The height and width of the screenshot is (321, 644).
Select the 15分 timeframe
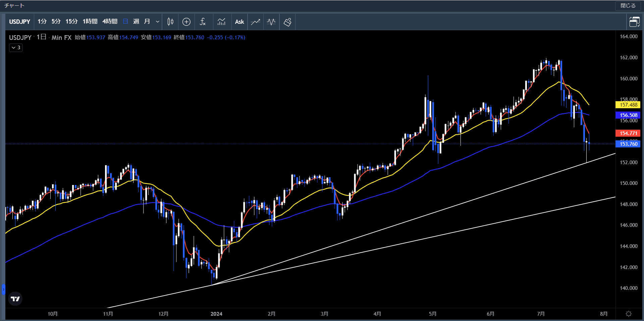point(71,21)
